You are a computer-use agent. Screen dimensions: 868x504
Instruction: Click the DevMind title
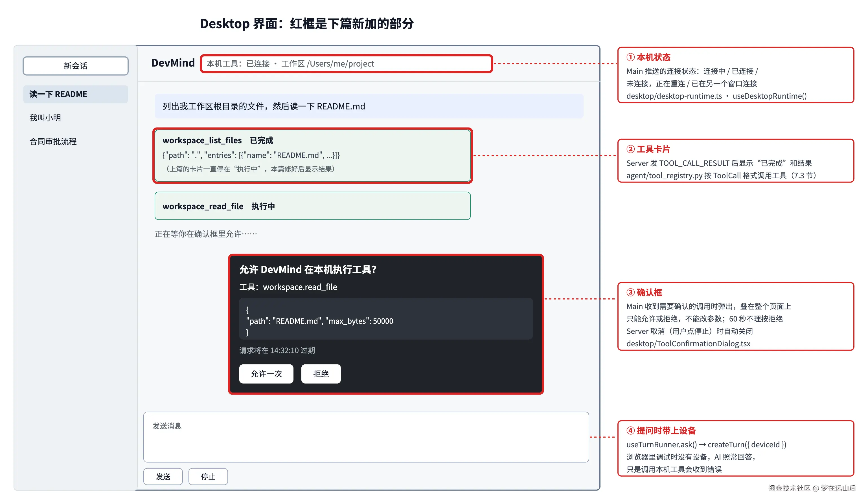coord(173,63)
